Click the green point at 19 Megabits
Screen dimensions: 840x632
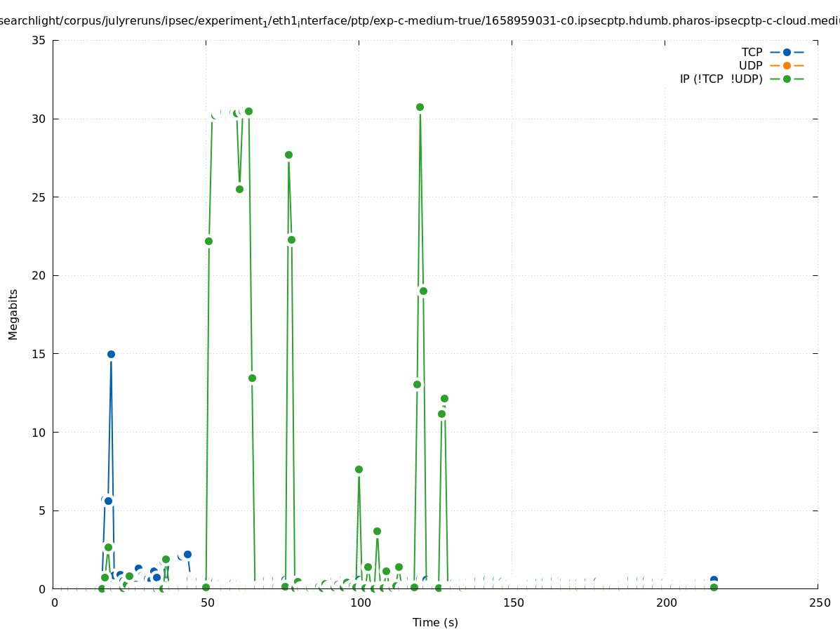coord(423,291)
